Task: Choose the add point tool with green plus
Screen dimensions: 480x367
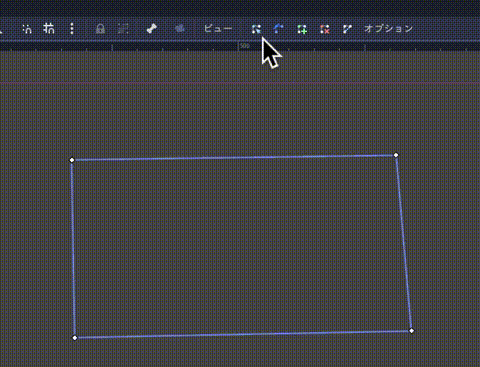Action: [x=302, y=29]
